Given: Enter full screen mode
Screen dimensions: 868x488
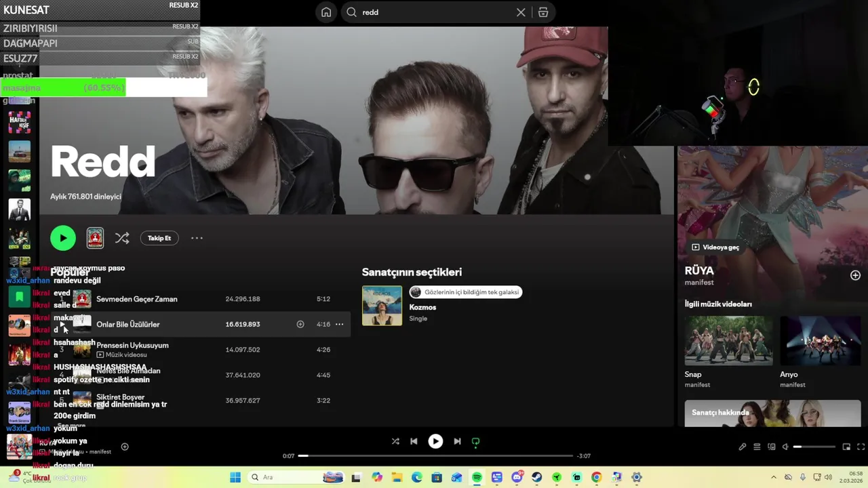Looking at the screenshot, I should pyautogui.click(x=861, y=447).
